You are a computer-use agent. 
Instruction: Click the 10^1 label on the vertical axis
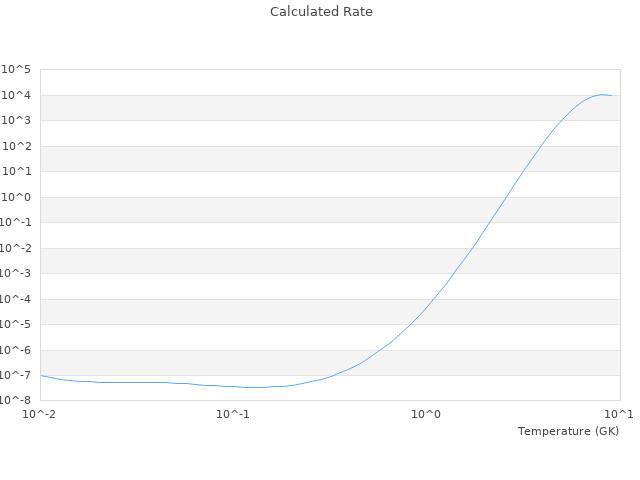[17, 172]
